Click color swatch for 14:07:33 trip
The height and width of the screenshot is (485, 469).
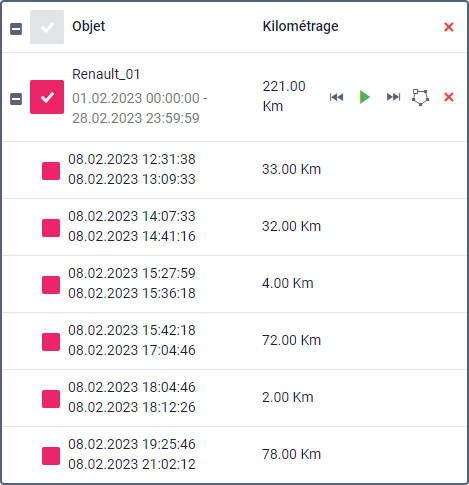pyautogui.click(x=51, y=228)
